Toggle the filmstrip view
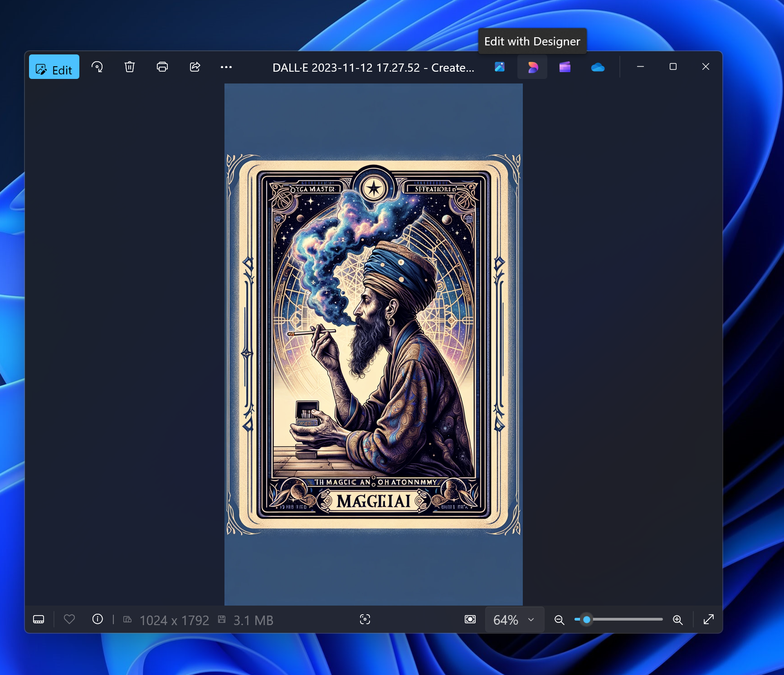Screen dimensions: 784x675 coord(39,620)
